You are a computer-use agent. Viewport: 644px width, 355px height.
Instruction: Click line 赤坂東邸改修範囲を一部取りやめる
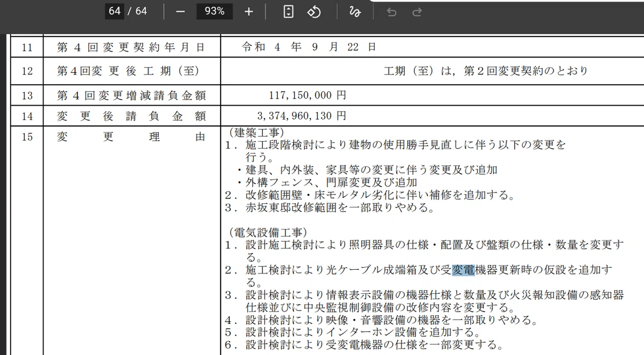pyautogui.click(x=330, y=207)
